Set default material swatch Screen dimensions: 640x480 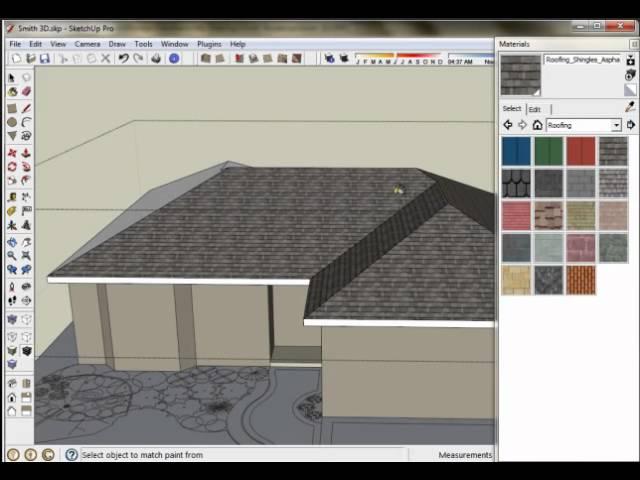click(630, 89)
